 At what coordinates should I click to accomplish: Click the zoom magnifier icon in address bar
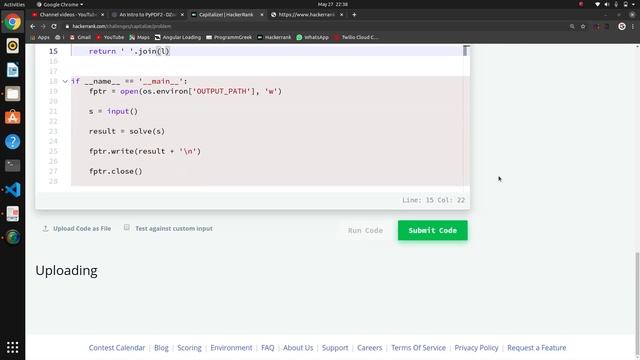[572, 26]
